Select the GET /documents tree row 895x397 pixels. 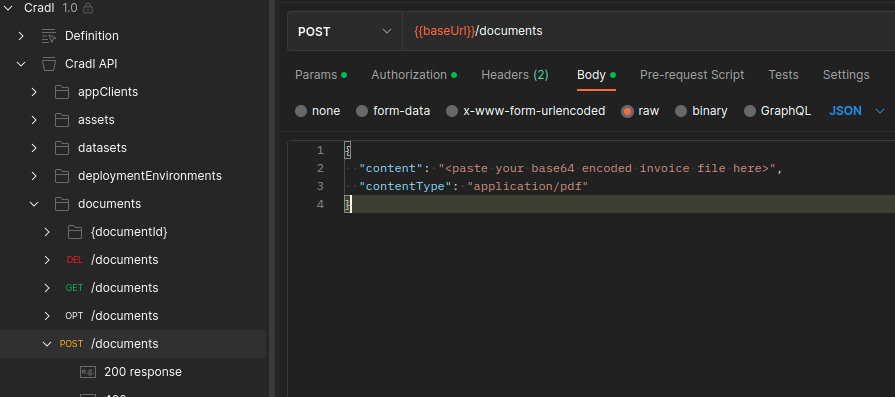coord(133,288)
